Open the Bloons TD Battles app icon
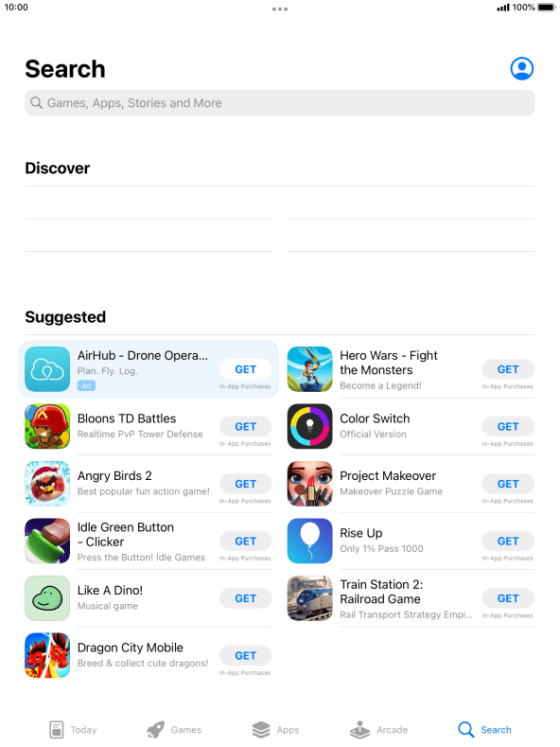This screenshot has height=747, width=560. (x=47, y=426)
